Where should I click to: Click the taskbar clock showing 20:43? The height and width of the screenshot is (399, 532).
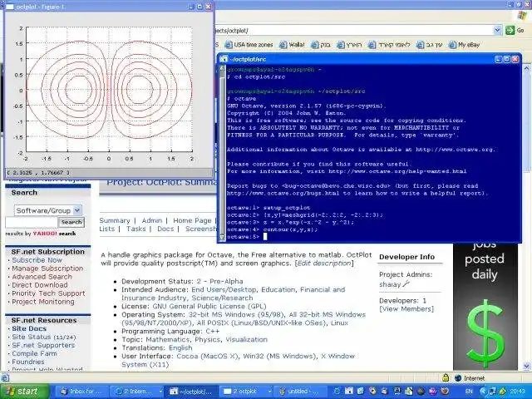(x=518, y=392)
